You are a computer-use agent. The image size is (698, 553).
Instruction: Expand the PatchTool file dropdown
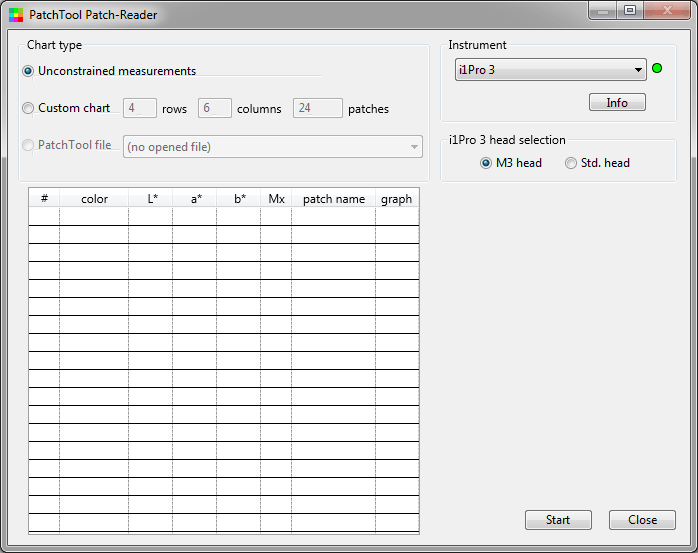(x=272, y=147)
